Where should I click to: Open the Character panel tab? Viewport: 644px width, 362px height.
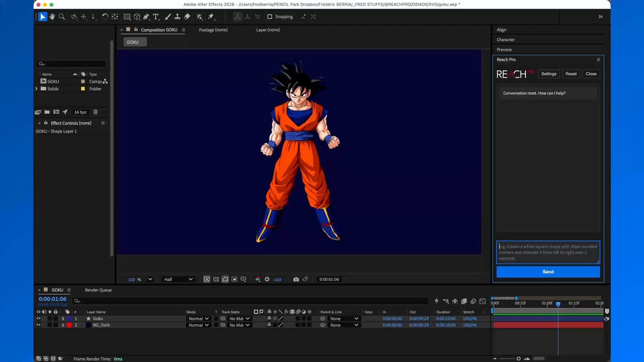pos(506,40)
